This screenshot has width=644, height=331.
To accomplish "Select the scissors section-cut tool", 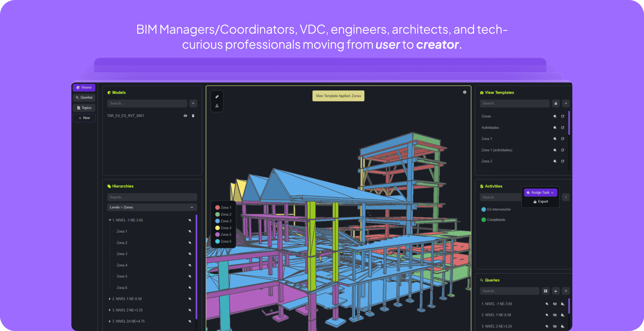I will click(217, 106).
